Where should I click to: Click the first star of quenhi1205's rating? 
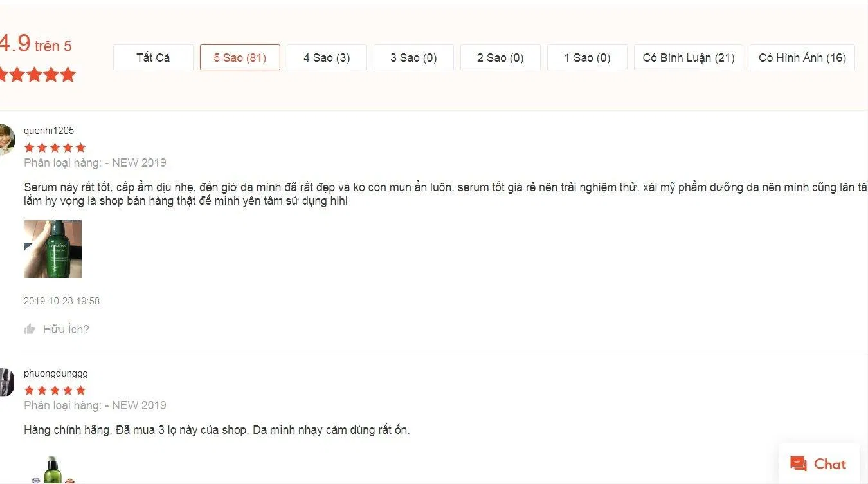pyautogui.click(x=29, y=147)
